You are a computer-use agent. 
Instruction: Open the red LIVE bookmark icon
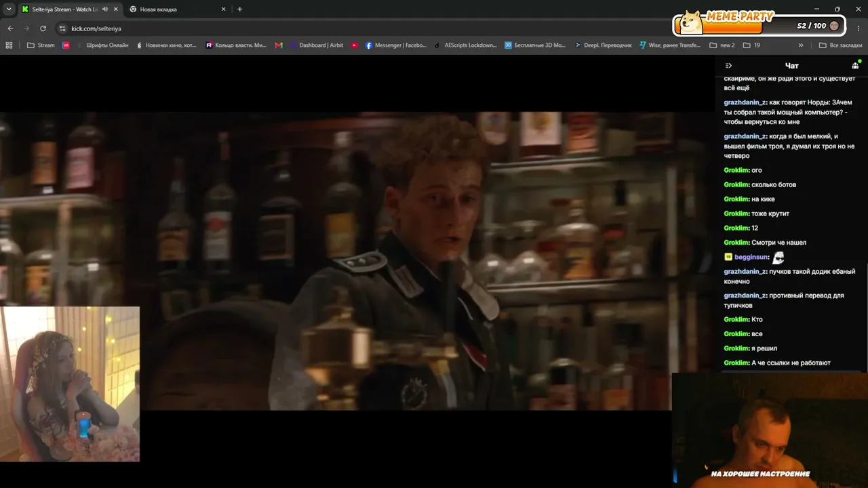66,45
